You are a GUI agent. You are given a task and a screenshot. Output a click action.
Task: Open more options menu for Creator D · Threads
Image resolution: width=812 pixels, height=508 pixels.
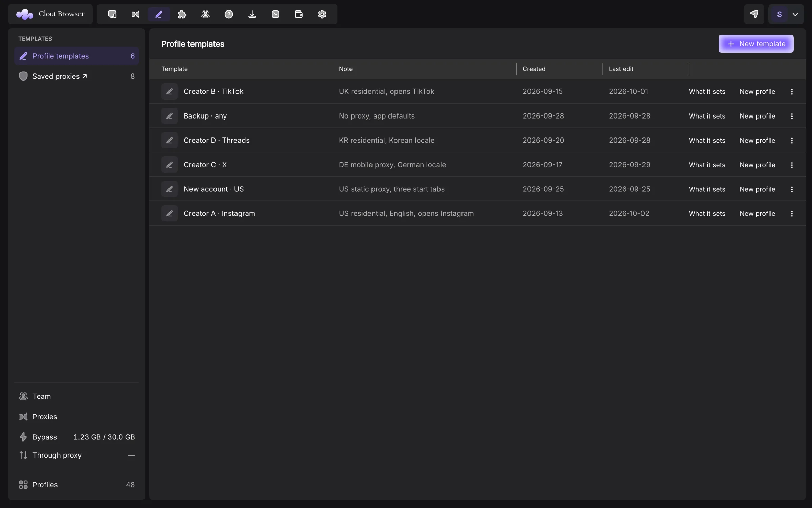(x=792, y=141)
